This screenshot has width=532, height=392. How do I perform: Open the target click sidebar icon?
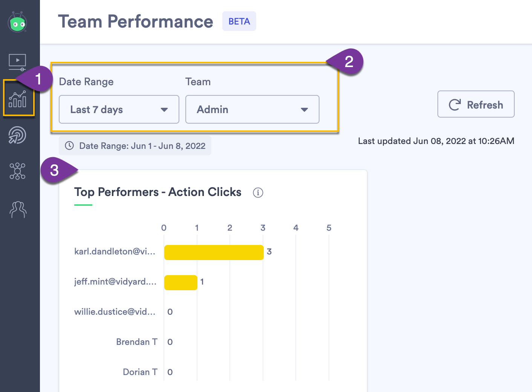(17, 135)
